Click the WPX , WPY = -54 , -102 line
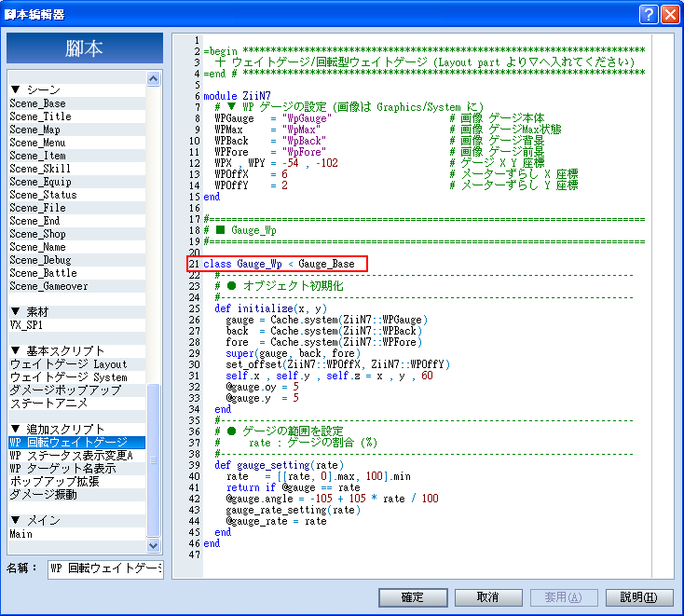 point(276,163)
